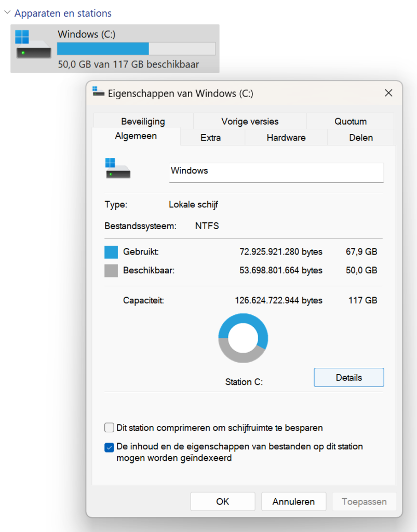Confirm with the OK button
Viewport: 417px width, 532px height.
point(223,501)
